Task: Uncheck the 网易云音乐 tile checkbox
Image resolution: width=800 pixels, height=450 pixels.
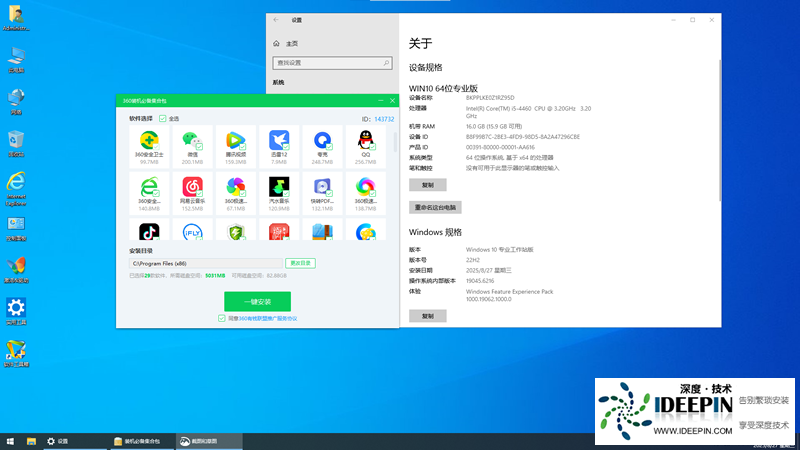Action: coord(199,193)
